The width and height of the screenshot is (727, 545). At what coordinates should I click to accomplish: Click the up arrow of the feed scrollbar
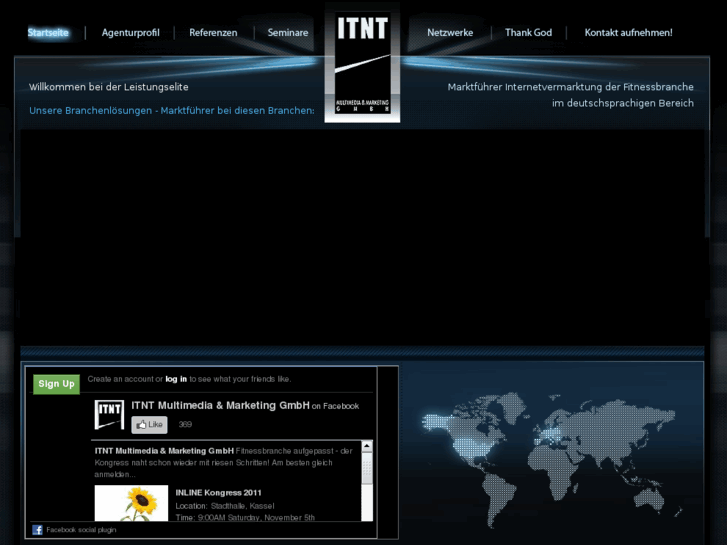click(367, 446)
